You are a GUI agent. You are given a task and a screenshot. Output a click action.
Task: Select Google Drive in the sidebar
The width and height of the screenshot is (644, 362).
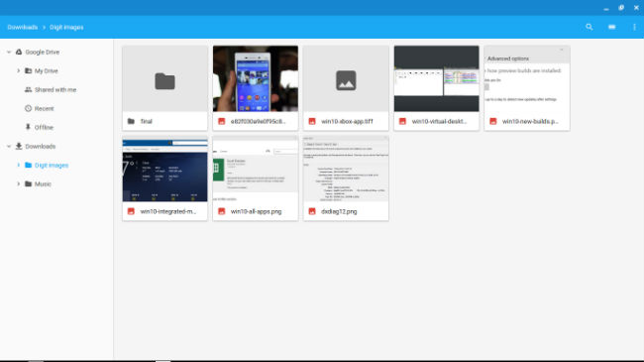42,53
